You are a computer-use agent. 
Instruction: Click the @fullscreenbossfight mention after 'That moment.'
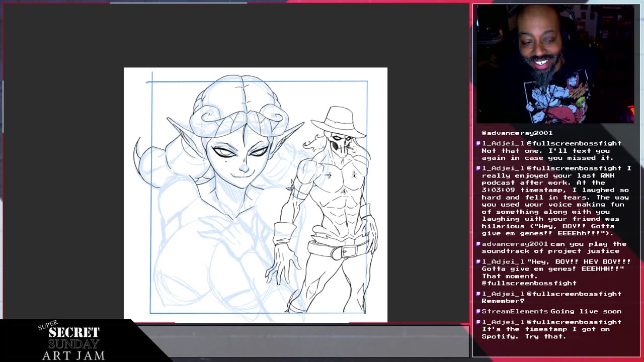pos(529,283)
